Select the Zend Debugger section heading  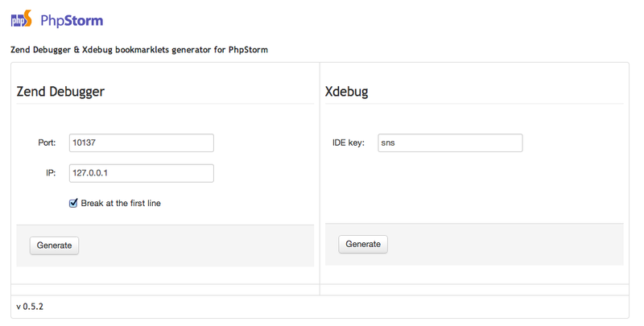pyautogui.click(x=60, y=91)
